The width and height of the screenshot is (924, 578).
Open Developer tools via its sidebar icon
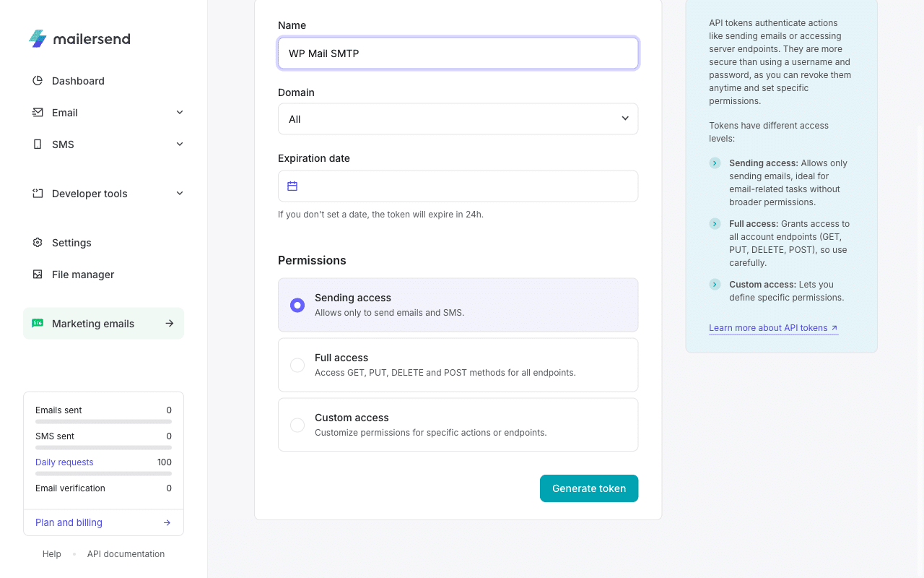coord(38,193)
